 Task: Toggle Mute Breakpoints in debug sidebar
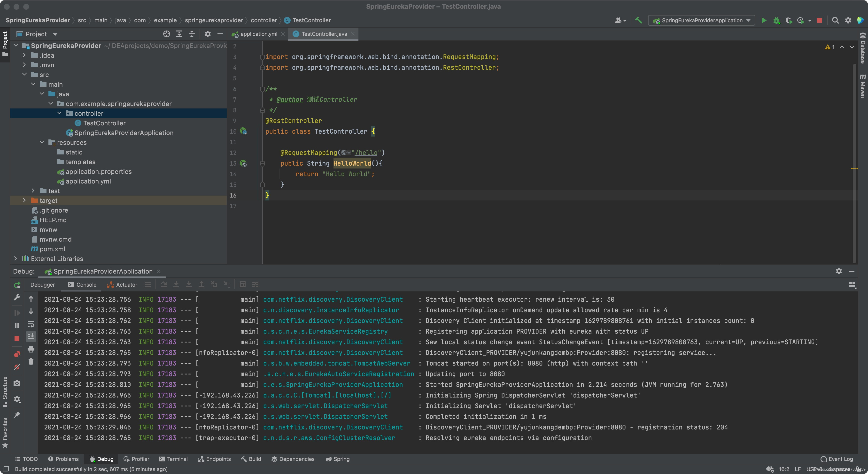17,367
